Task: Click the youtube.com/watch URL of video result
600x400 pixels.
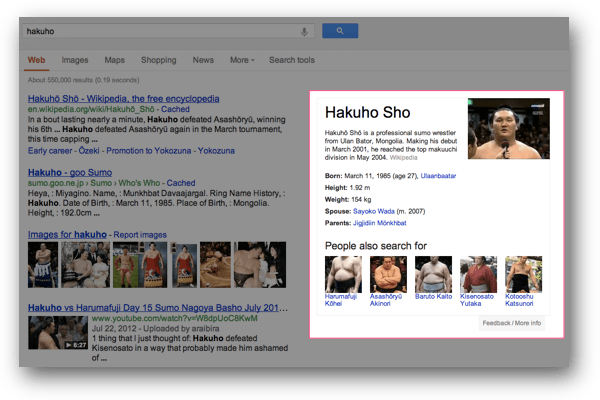Action: (174, 318)
